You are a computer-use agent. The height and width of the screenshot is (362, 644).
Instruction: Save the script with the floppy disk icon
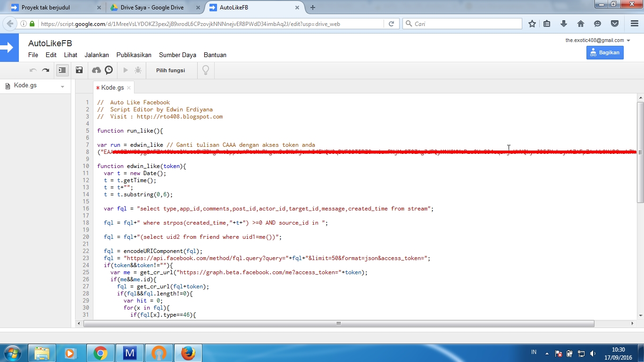79,70
